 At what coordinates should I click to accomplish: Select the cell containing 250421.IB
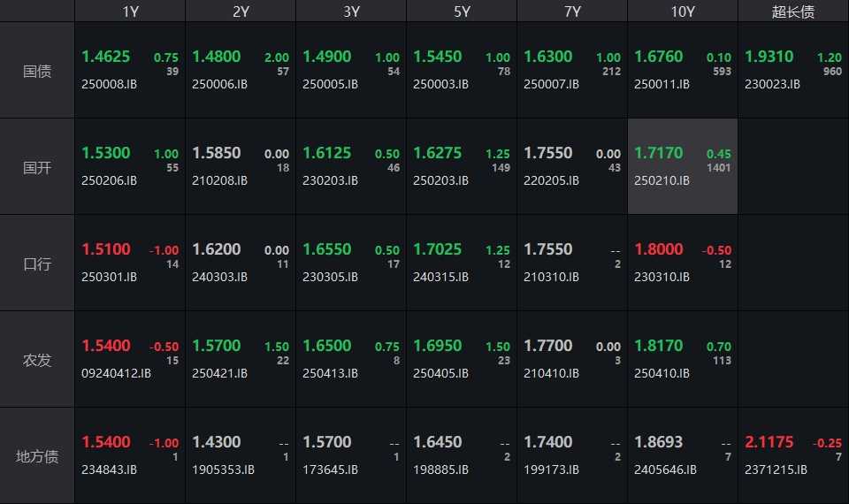(x=241, y=359)
